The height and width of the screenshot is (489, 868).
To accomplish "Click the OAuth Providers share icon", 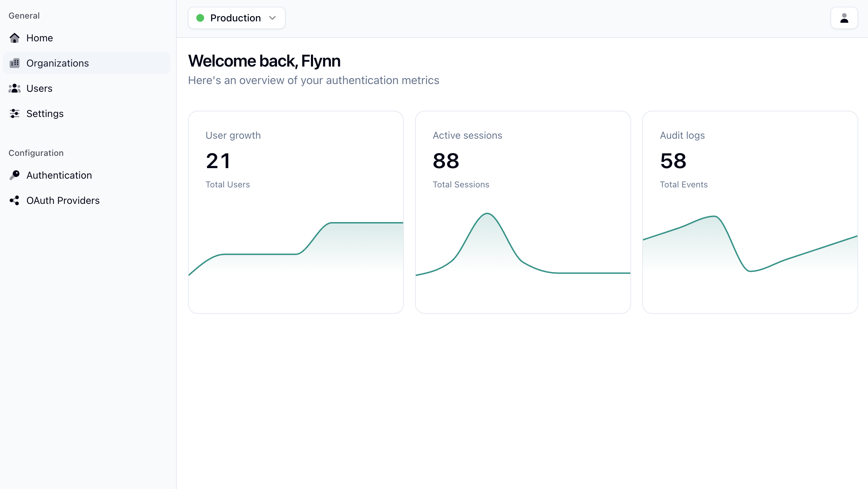I will [x=14, y=200].
